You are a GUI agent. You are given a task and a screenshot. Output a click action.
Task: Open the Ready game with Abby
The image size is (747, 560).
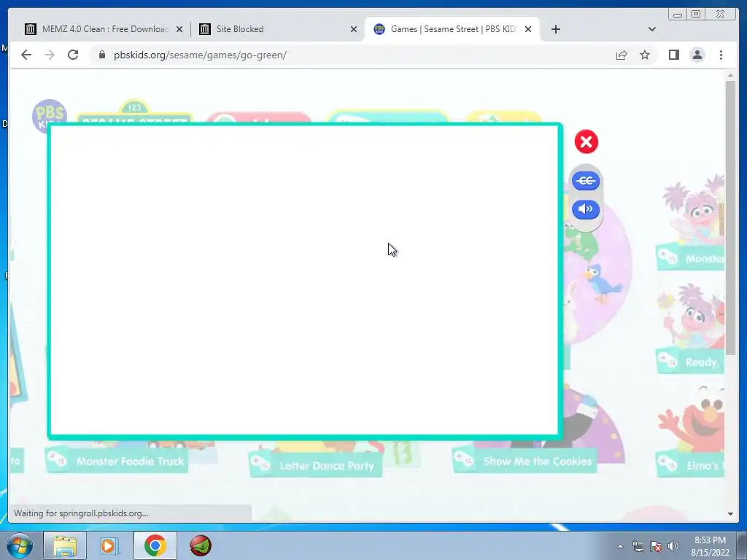click(x=690, y=362)
